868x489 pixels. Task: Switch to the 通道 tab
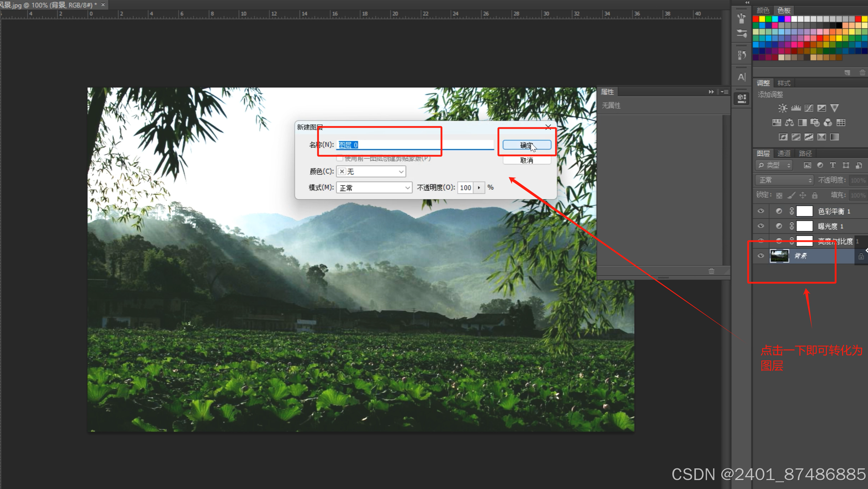[x=784, y=154]
